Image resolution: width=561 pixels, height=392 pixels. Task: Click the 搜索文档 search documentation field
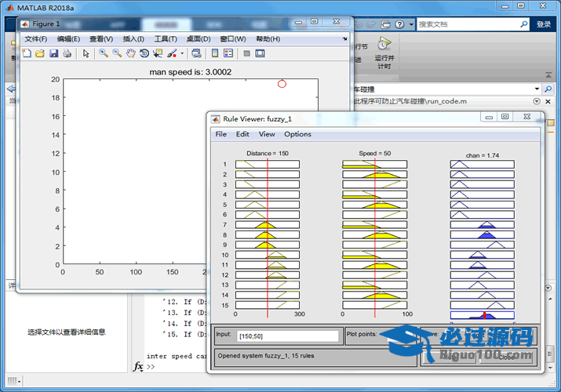tap(468, 24)
